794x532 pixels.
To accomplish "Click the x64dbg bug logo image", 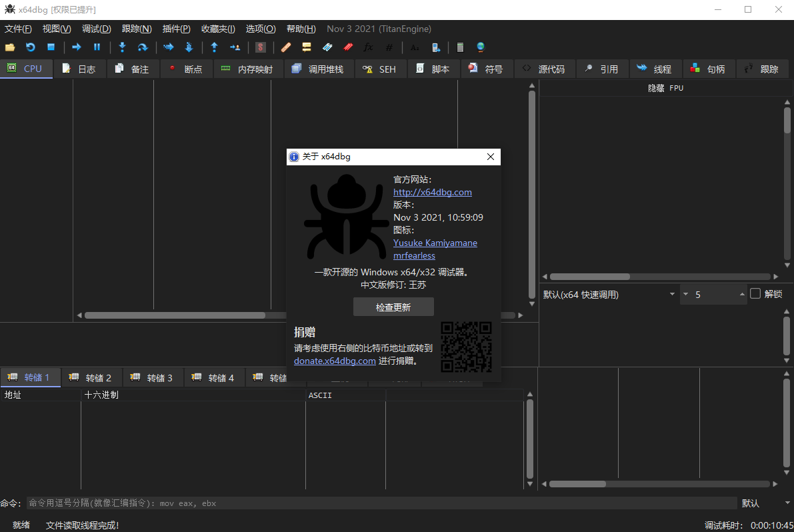I will point(347,217).
